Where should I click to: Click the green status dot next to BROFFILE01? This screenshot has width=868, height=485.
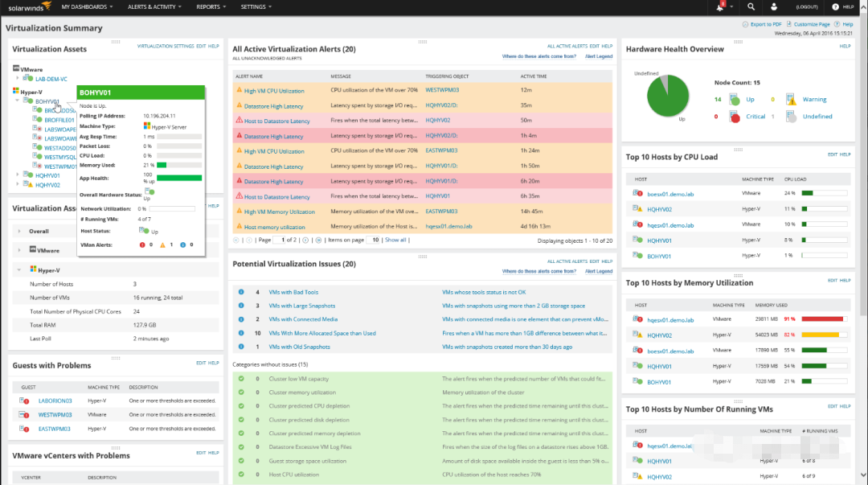(39, 119)
